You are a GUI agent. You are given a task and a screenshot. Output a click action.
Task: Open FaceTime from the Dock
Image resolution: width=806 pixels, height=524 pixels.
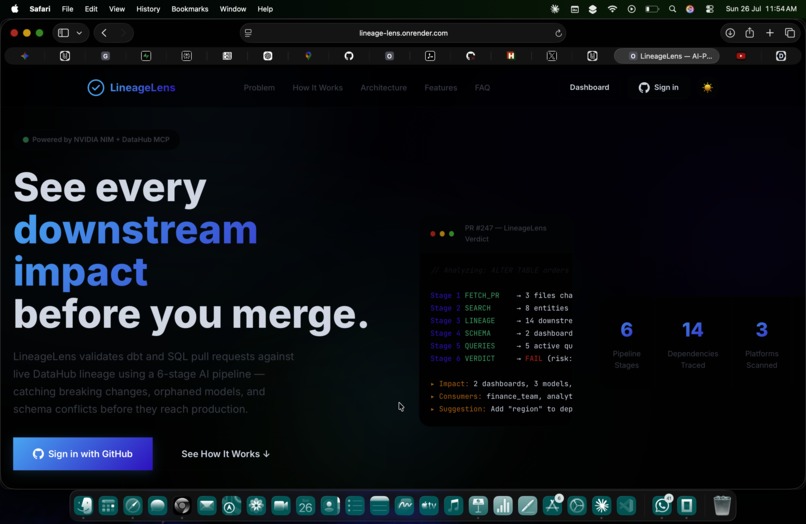point(281,506)
